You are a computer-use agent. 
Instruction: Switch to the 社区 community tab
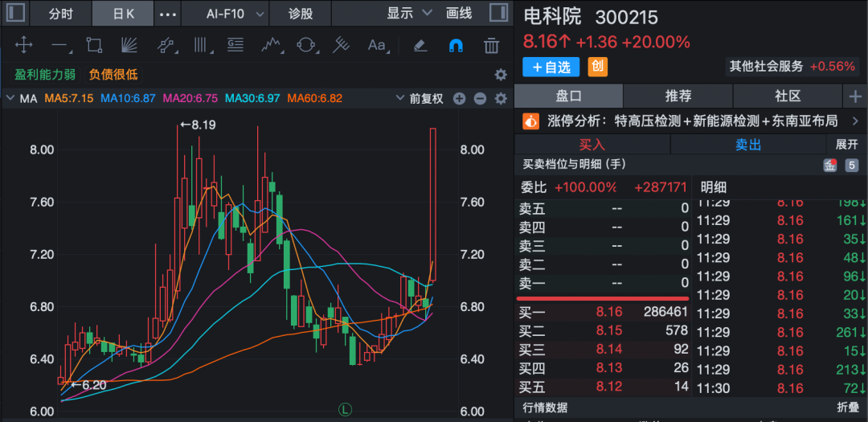point(788,96)
